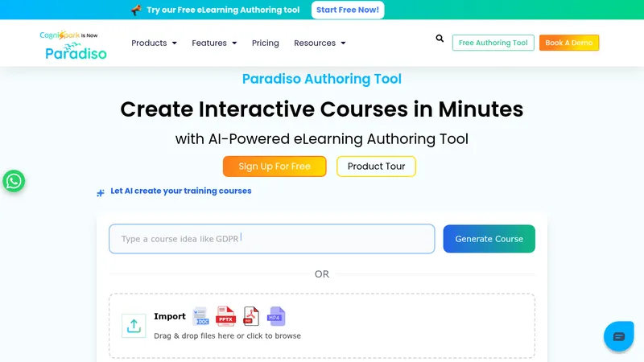Click the megaphone icon in banner
The image size is (644, 362).
(136, 10)
